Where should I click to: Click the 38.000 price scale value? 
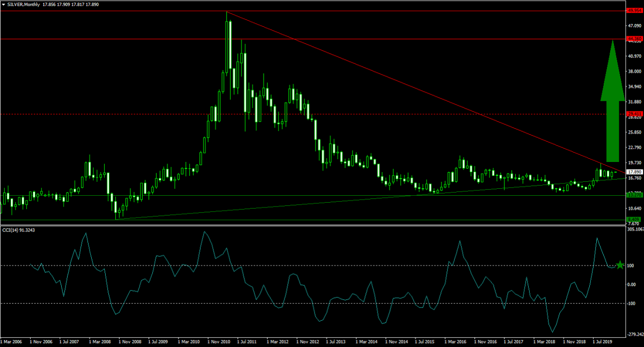[x=634, y=71]
